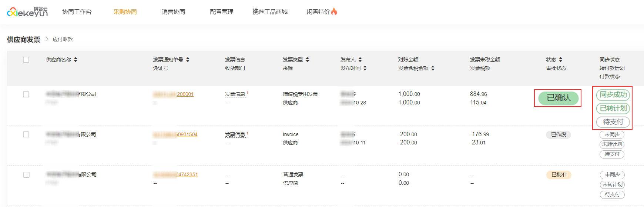Image resolution: width=644 pixels, height=207 pixels.
Task: Show 发票信息 details of first row
Action: tap(235, 94)
